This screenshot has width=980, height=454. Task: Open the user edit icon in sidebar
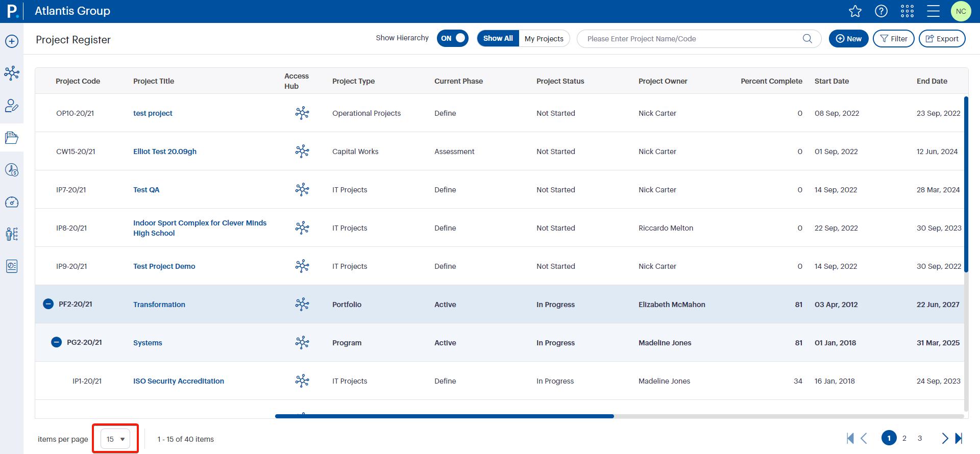[x=12, y=106]
